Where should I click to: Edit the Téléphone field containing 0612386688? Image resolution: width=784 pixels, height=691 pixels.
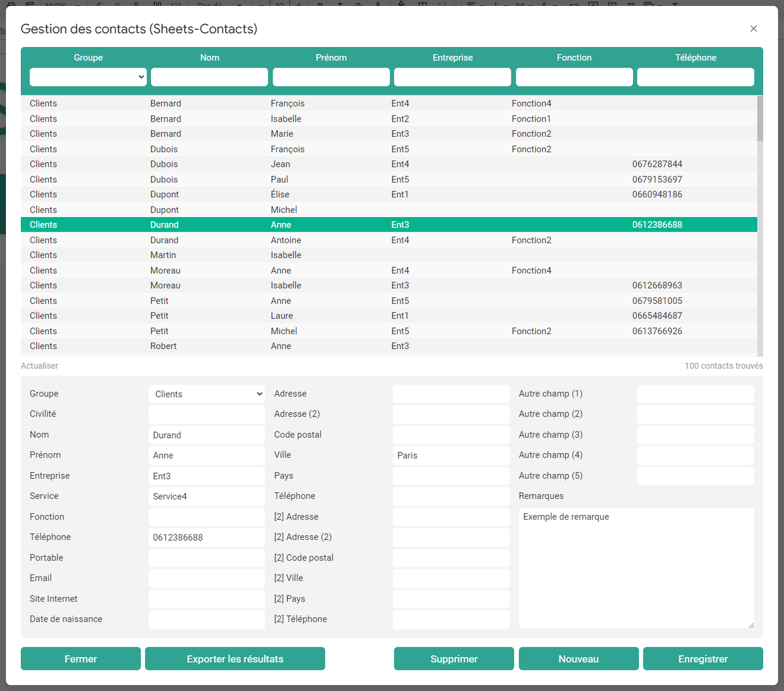[x=207, y=537]
